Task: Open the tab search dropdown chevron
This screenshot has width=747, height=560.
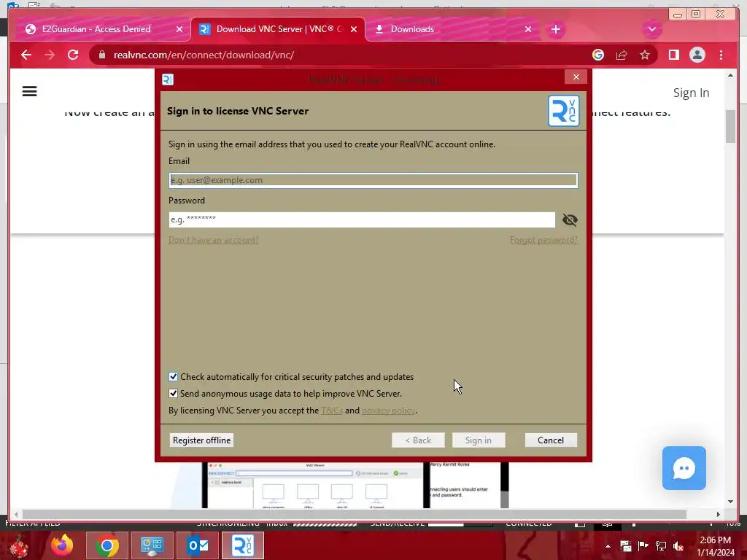Action: coord(651,29)
